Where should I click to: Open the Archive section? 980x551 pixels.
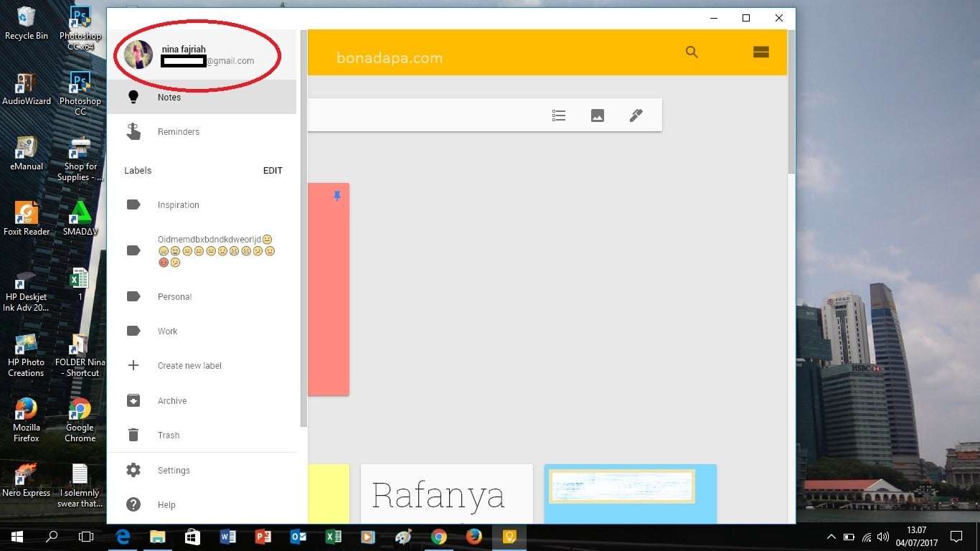(202, 401)
